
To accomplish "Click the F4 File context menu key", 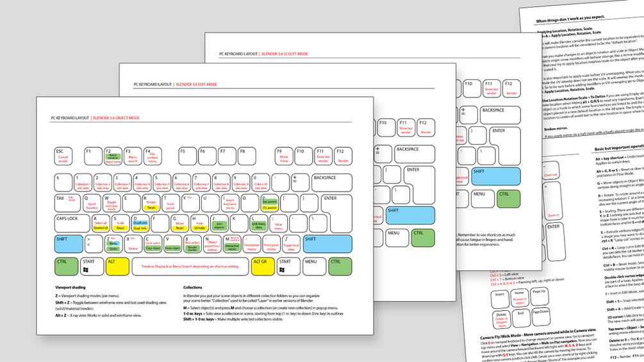I will point(153,156).
